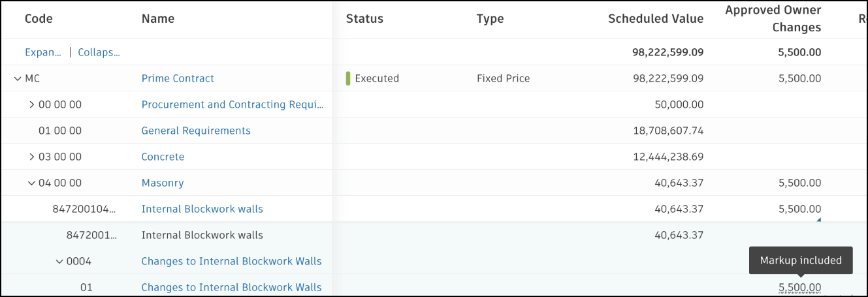
Task: Open the Concrete budget link
Action: [163, 157]
